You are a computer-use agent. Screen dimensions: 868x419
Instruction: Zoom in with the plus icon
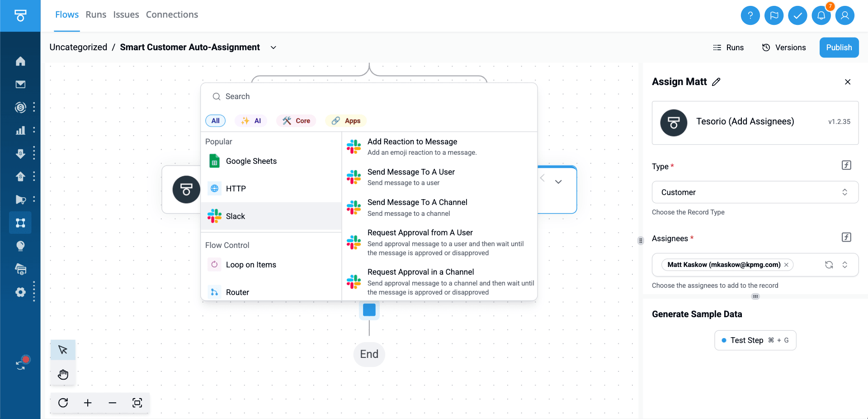[88, 403]
